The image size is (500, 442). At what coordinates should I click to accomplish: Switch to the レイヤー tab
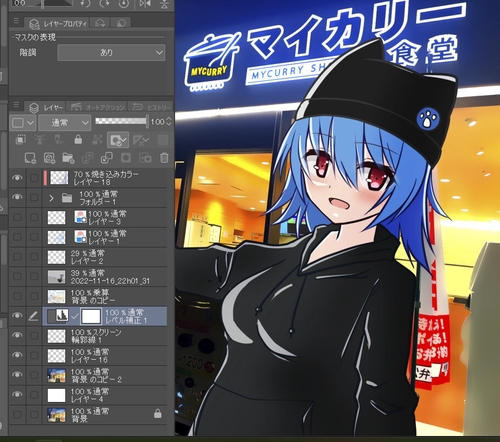45,107
